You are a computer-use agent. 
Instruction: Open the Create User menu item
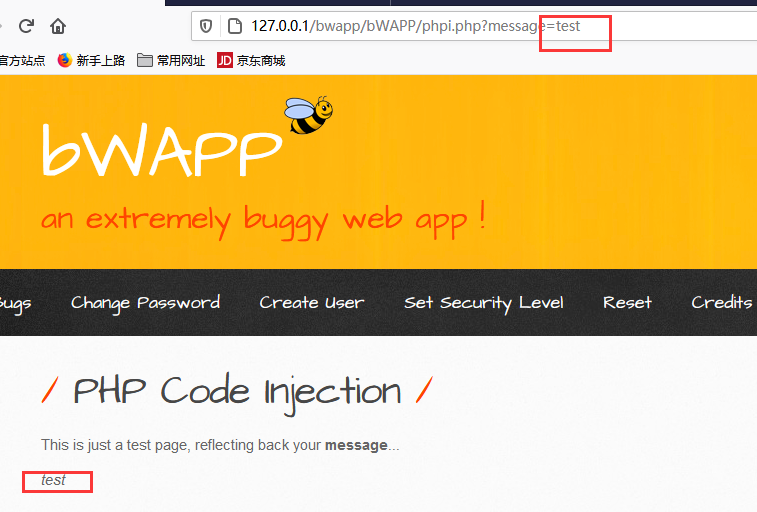point(312,303)
